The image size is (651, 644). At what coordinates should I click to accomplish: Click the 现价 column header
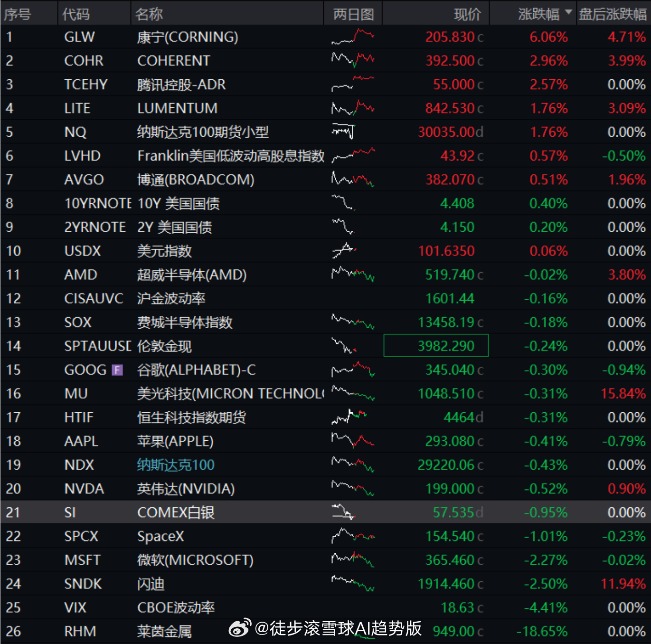[x=467, y=14]
